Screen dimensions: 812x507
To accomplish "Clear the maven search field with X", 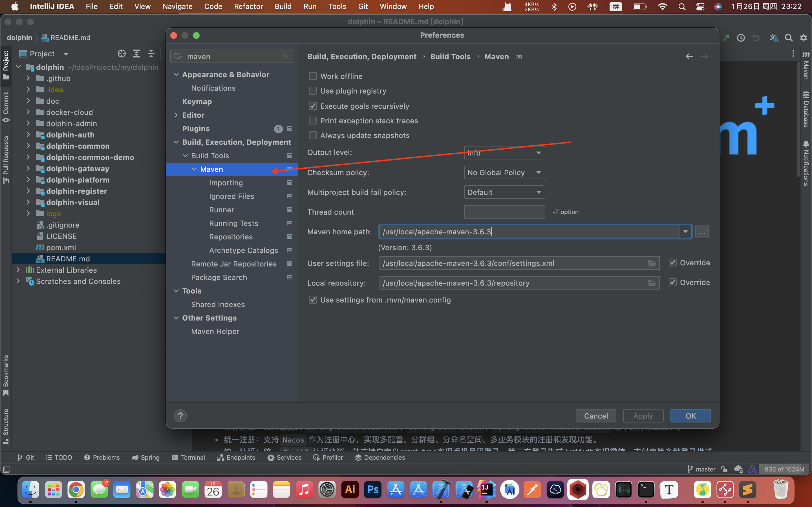I will pos(285,56).
